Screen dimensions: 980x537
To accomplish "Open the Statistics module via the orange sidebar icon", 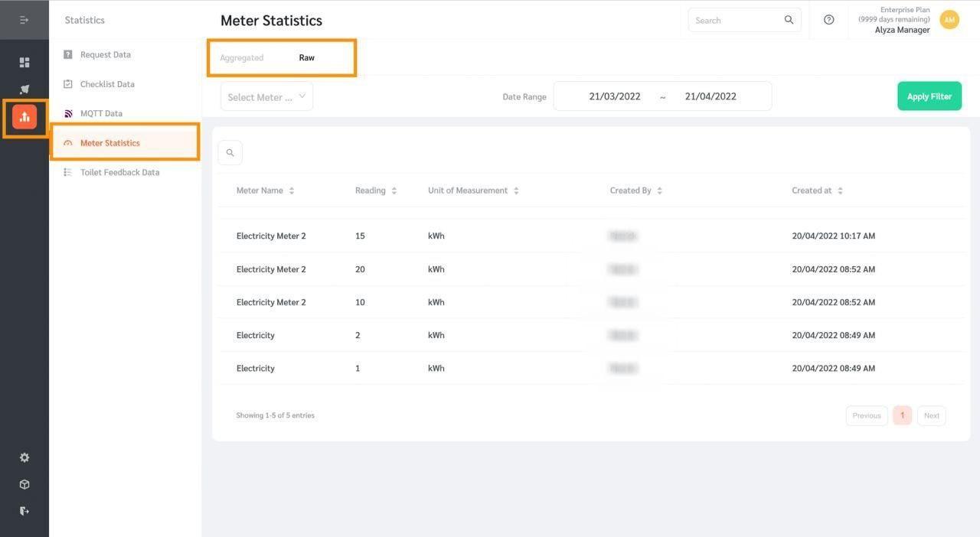I will (x=24, y=116).
